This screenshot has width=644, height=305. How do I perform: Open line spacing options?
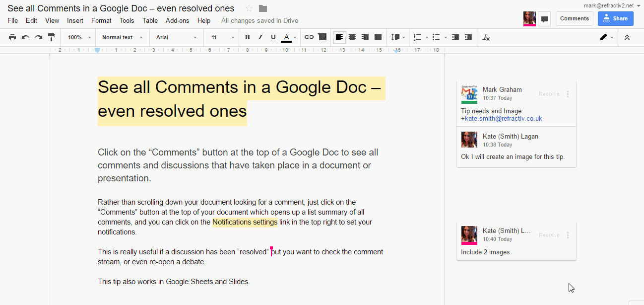[398, 37]
